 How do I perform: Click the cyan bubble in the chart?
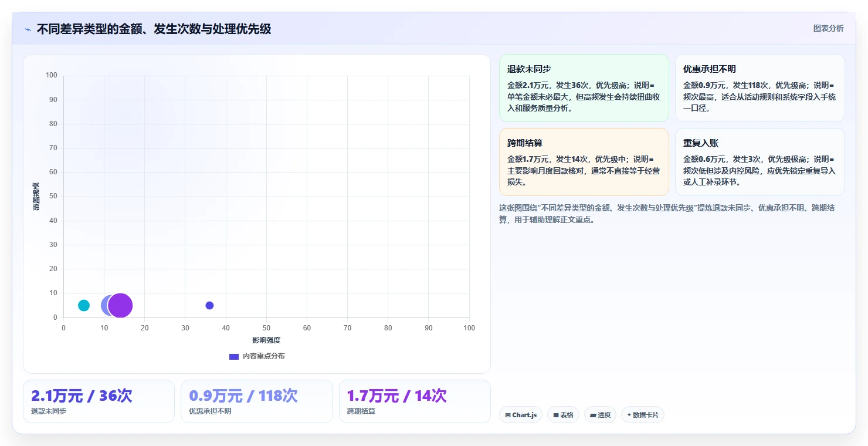[x=84, y=305]
